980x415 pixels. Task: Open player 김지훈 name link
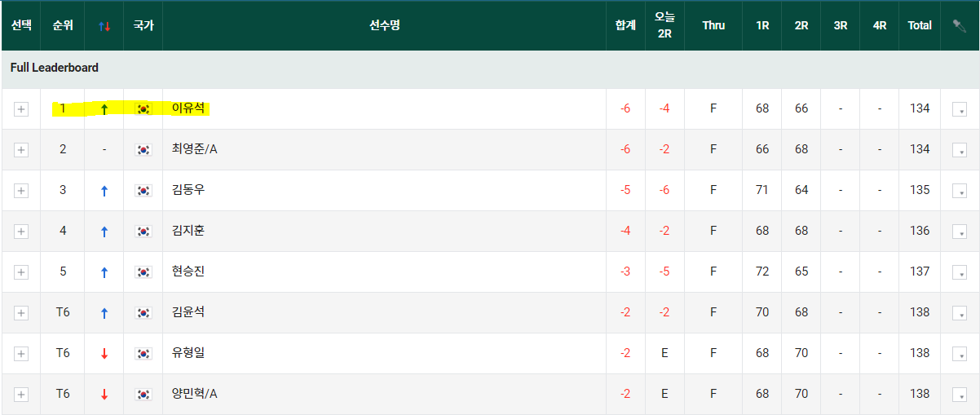click(x=188, y=231)
